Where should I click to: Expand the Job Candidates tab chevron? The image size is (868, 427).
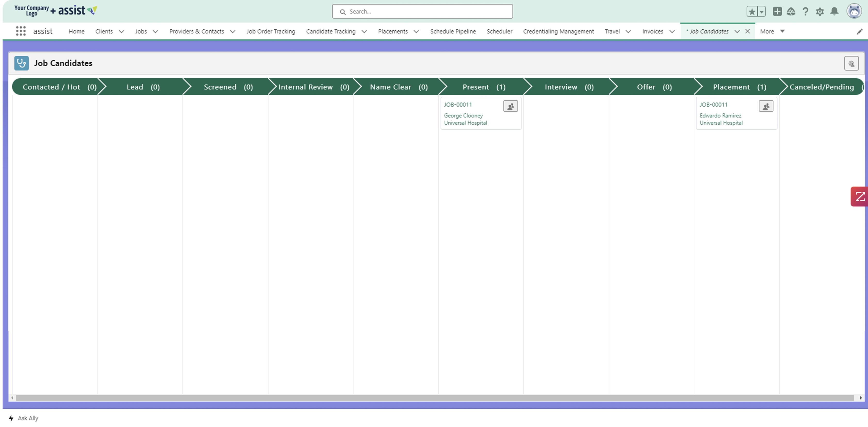[737, 32]
